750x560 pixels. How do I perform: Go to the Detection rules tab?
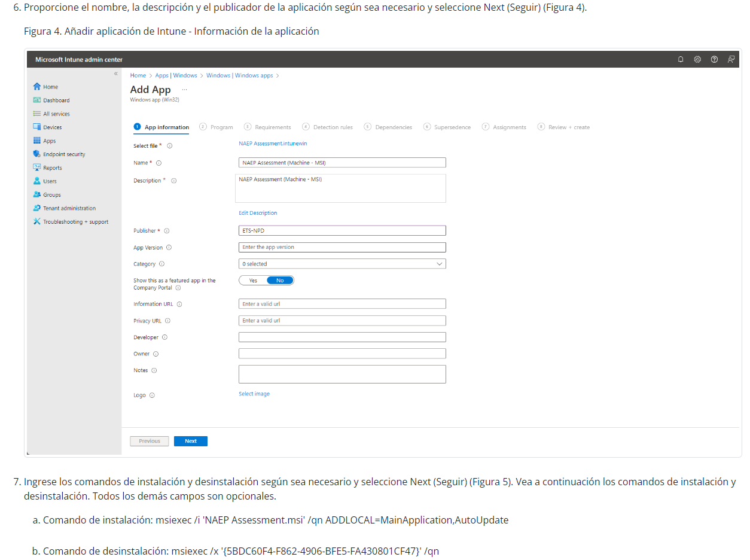pyautogui.click(x=328, y=127)
